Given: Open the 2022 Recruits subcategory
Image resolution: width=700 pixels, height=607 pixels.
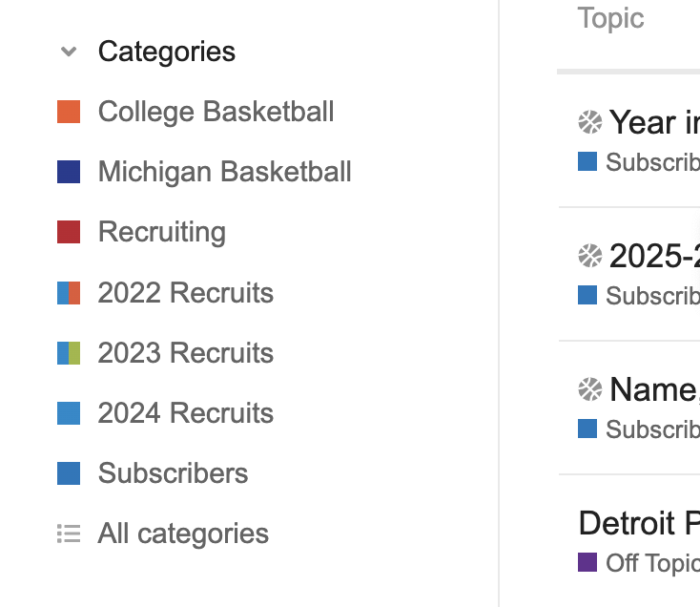Looking at the screenshot, I should pyautogui.click(x=185, y=293).
